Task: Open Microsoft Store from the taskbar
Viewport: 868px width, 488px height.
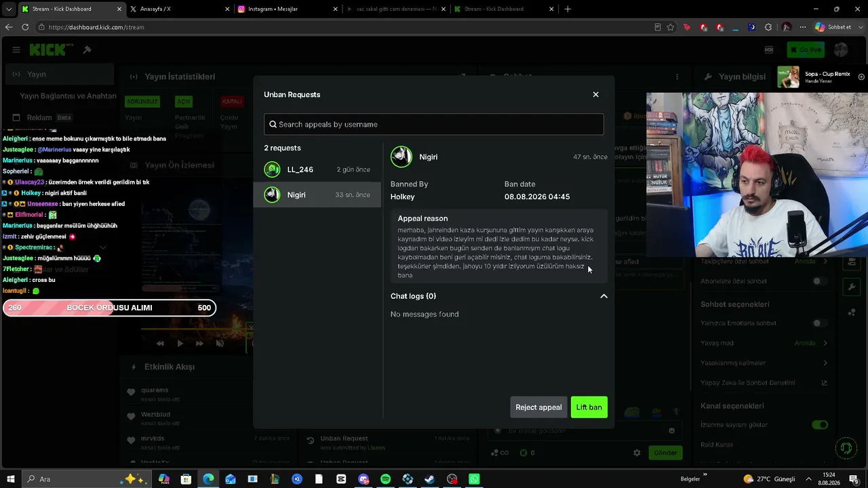Action: (x=186, y=479)
